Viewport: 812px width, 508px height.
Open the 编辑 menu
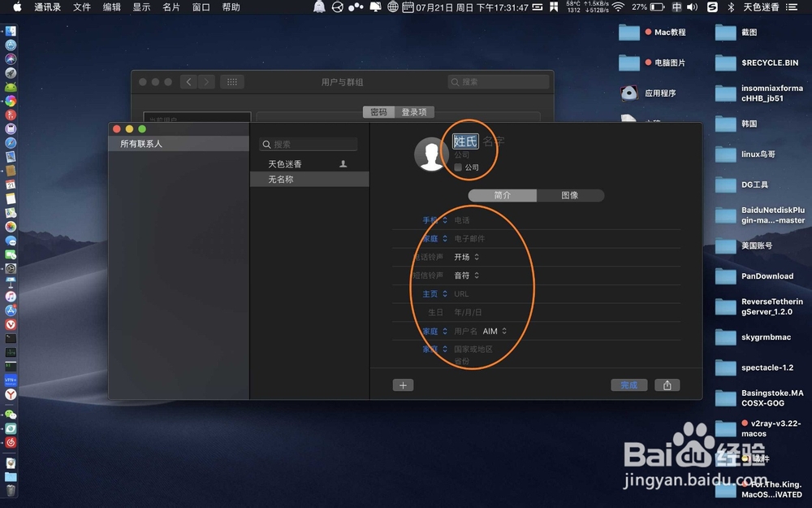[x=111, y=7]
